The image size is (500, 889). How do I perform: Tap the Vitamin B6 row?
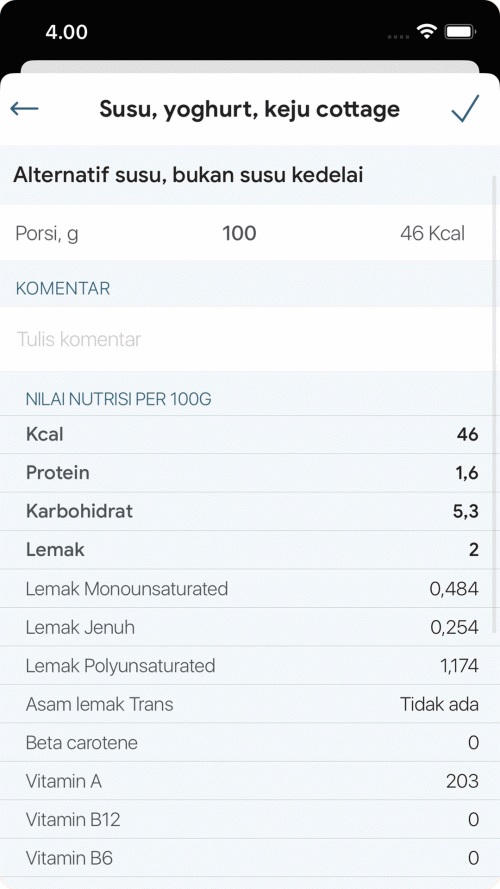pos(250,858)
